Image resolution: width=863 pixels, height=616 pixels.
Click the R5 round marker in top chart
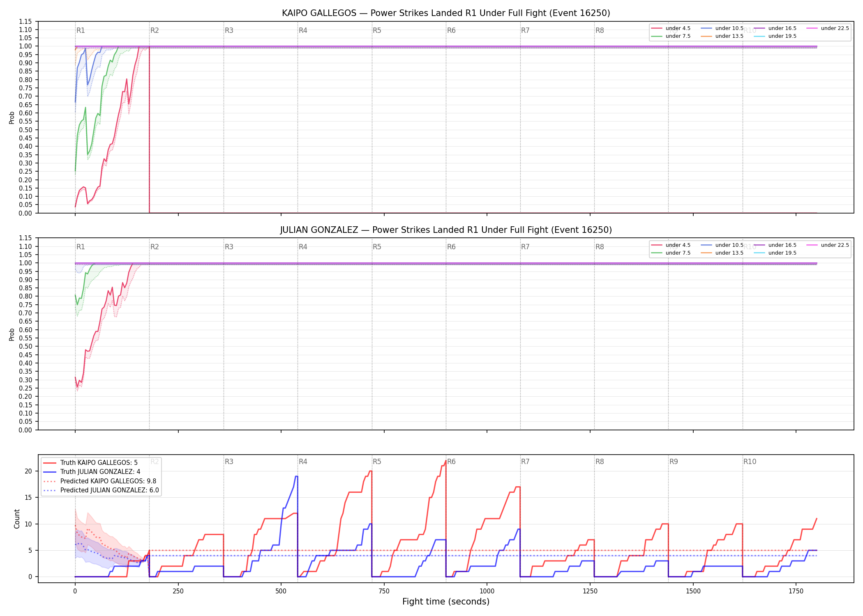[377, 30]
